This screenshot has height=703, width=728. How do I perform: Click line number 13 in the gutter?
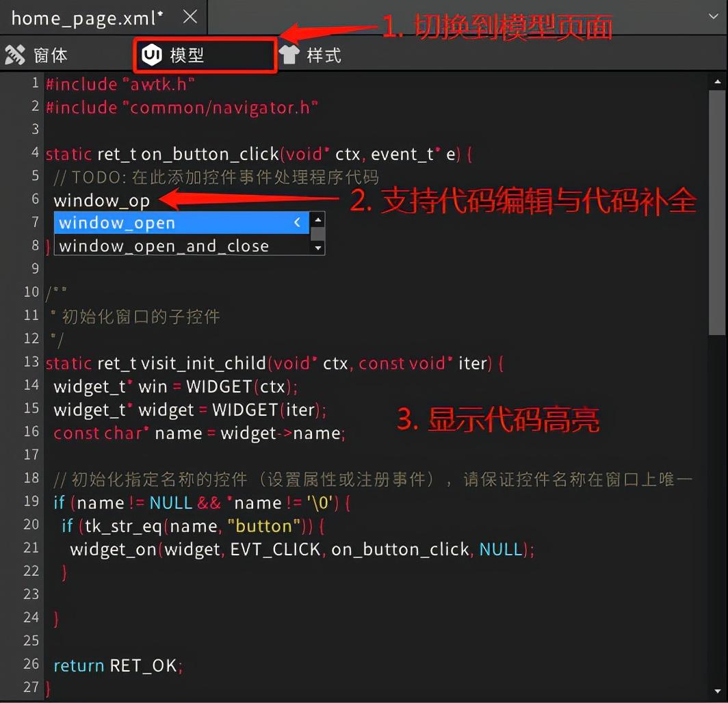coord(30,363)
